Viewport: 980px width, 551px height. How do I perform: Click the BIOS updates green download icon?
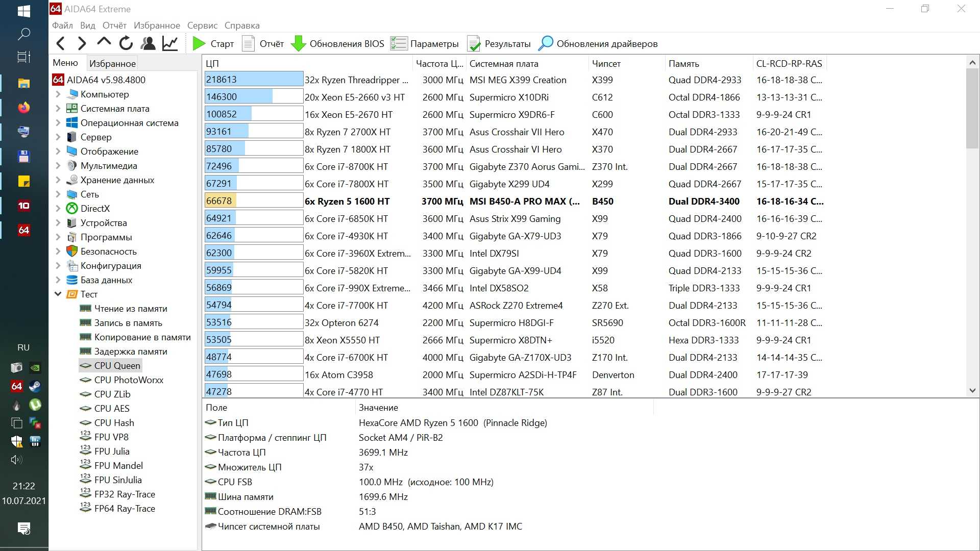click(298, 44)
